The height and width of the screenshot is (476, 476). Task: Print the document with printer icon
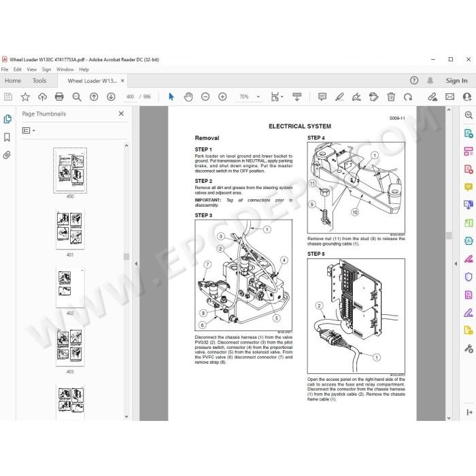[59, 97]
